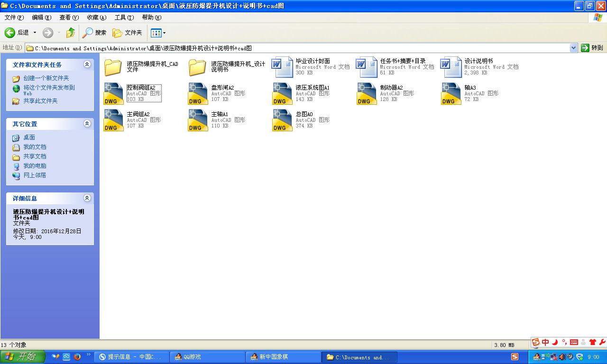Open the 工具 (Tools) menu

124,17
